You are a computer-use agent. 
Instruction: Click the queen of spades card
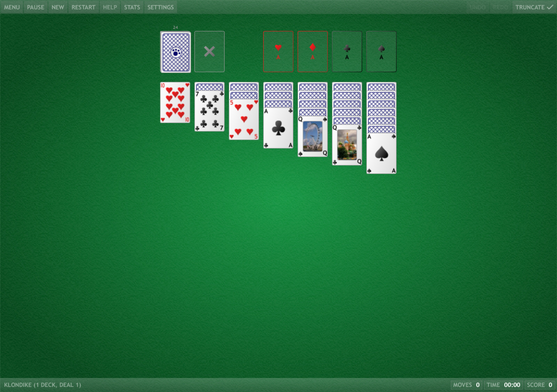pyautogui.click(x=312, y=137)
